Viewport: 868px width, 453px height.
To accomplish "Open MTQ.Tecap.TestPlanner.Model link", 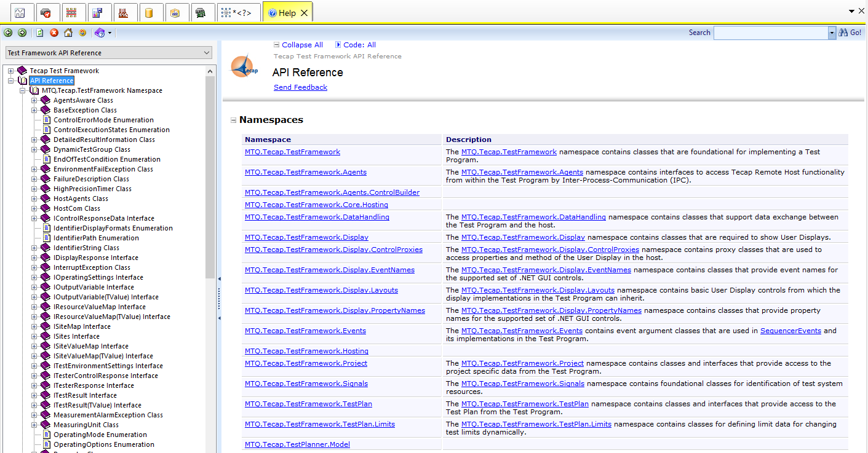I will (297, 444).
